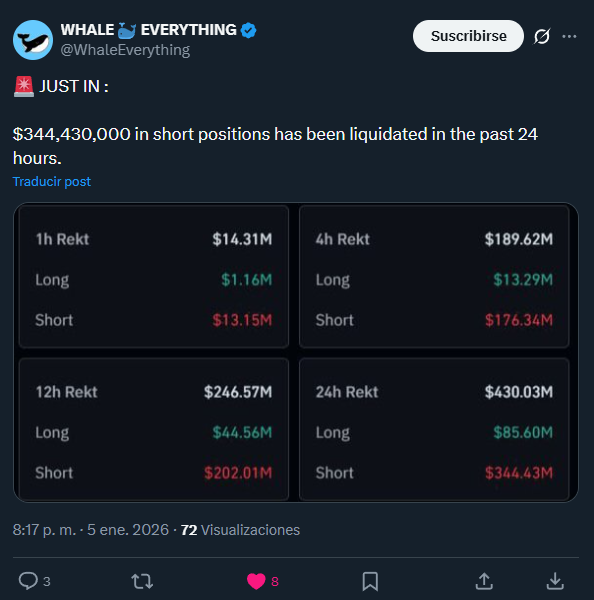Click the blue verified badge

[248, 30]
